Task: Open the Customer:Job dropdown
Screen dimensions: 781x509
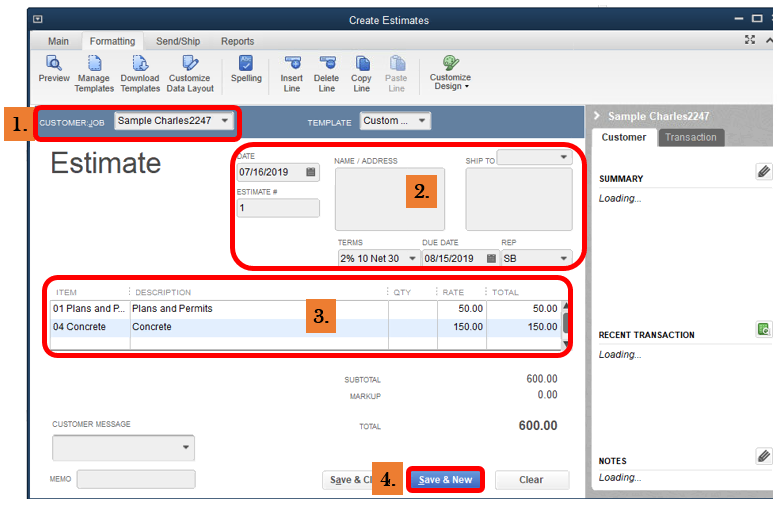Action: [225, 121]
